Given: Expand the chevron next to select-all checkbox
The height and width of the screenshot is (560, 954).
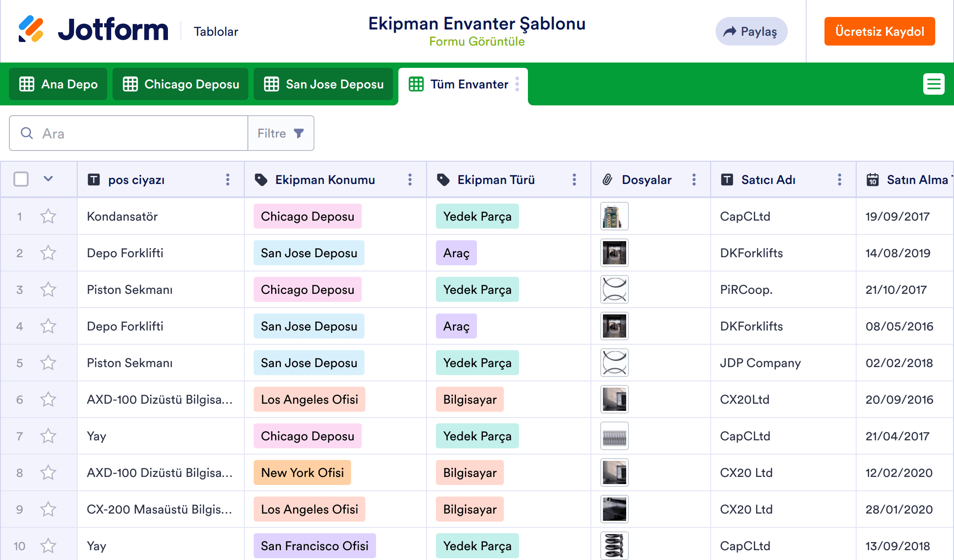Looking at the screenshot, I should (48, 179).
